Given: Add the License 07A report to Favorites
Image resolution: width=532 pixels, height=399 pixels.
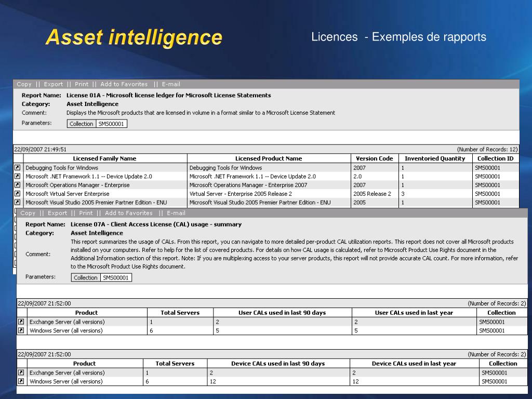Looking at the screenshot, I should coord(129,213).
